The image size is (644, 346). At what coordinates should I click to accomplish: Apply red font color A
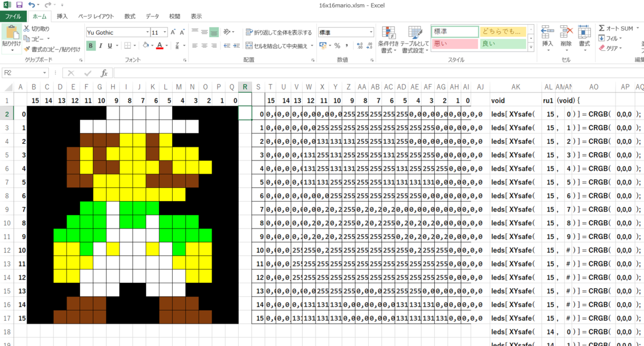(x=159, y=46)
